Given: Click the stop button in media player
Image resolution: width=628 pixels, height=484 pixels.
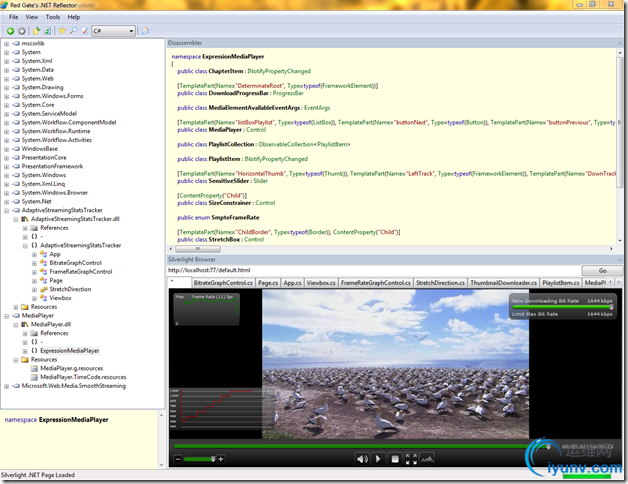Looking at the screenshot, I should [x=395, y=459].
